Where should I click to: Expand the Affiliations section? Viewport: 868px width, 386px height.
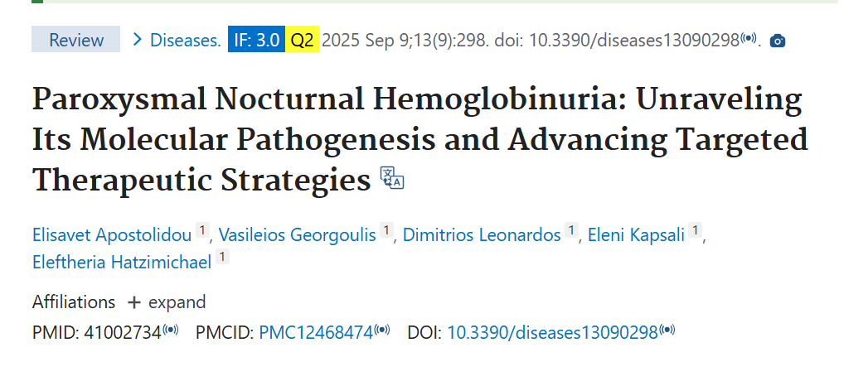[x=166, y=302]
